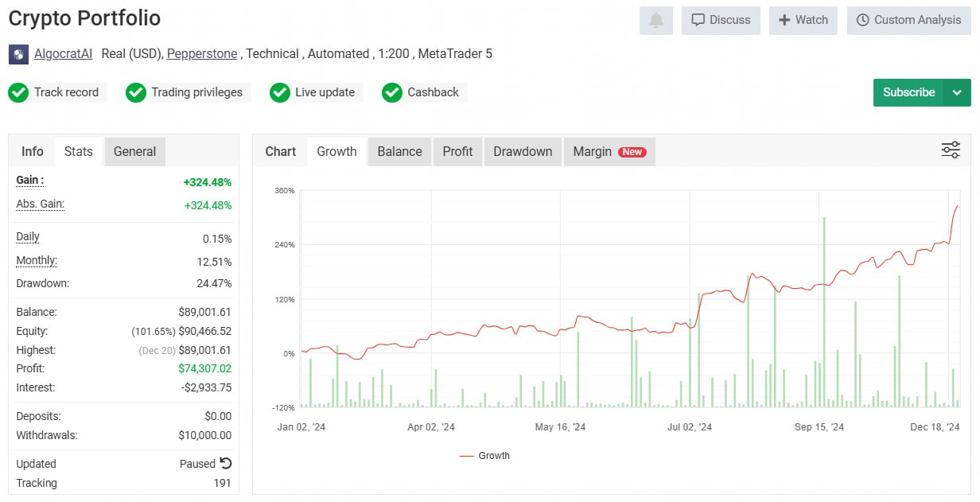980x502 pixels.
Task: Click the Cashback checkmark icon
Action: pyautogui.click(x=392, y=92)
